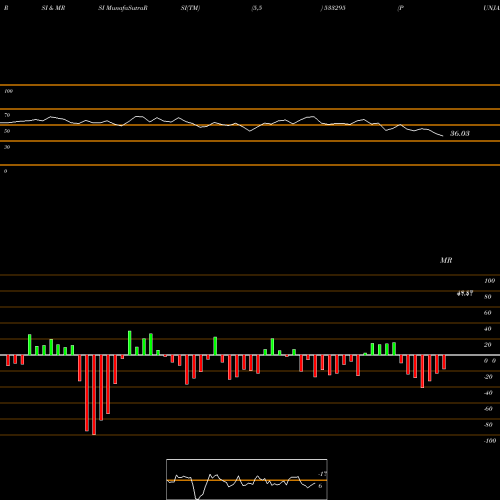This screenshot has width=500, height=500.
Task: Click the 50 level label on RSI axis
Action: tap(7, 131)
